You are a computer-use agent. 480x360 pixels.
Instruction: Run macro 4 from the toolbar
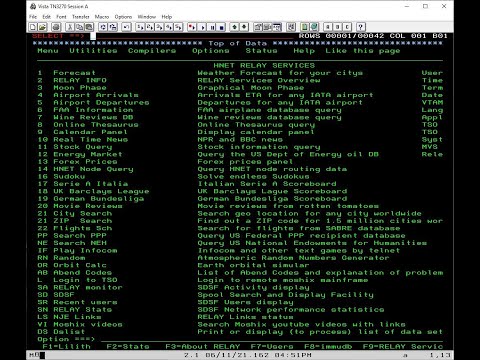pyautogui.click(x=169, y=27)
